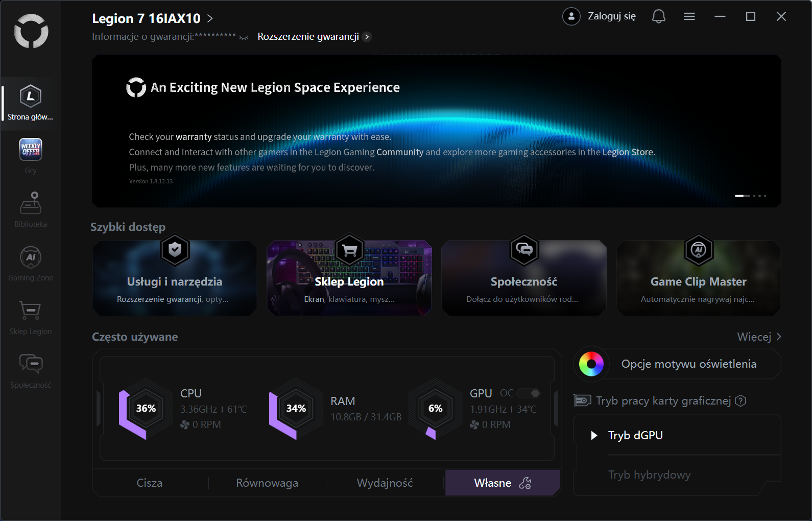Image resolution: width=812 pixels, height=521 pixels.
Task: Click the graphics card mode help icon
Action: pyautogui.click(x=741, y=401)
